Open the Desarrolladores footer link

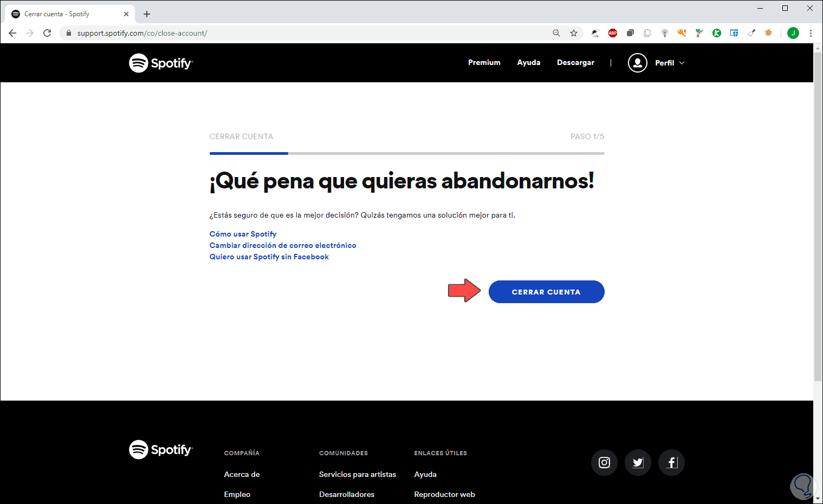click(347, 494)
